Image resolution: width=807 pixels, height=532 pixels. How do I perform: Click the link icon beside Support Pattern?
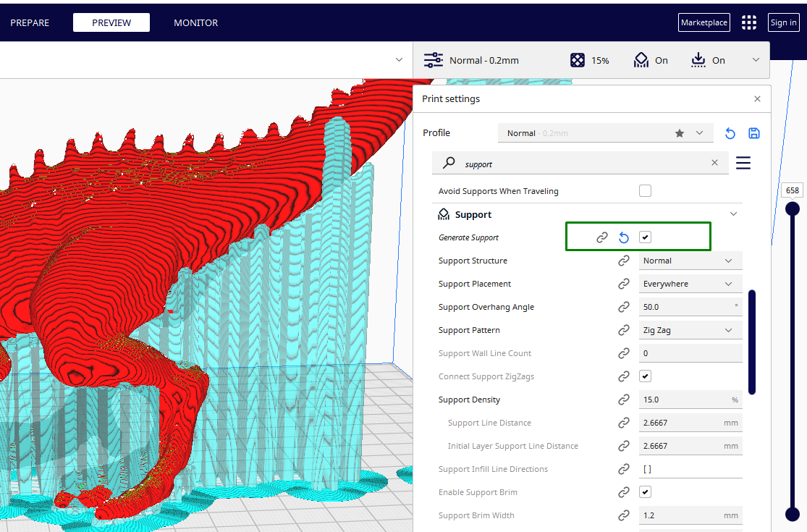pyautogui.click(x=623, y=330)
